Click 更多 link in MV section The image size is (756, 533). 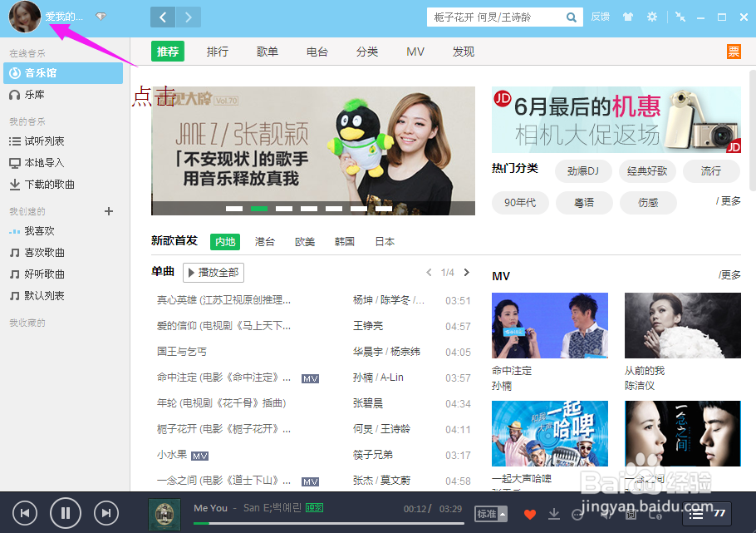[x=729, y=274]
